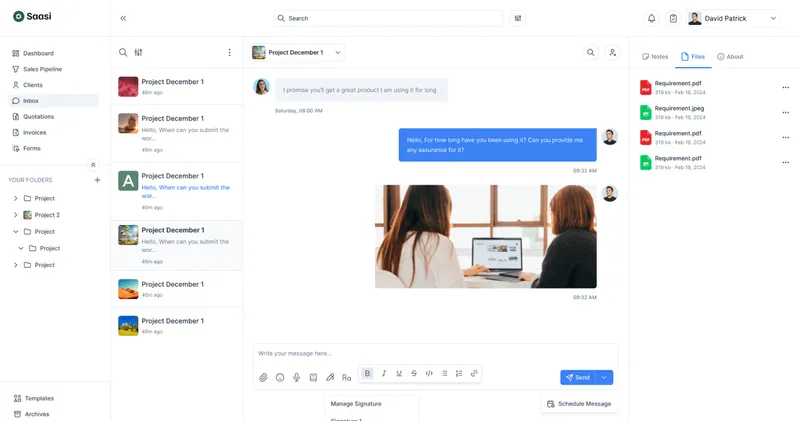The height and width of the screenshot is (421, 800).
Task: Search conversations using the list magnifier icon
Action: [123, 52]
